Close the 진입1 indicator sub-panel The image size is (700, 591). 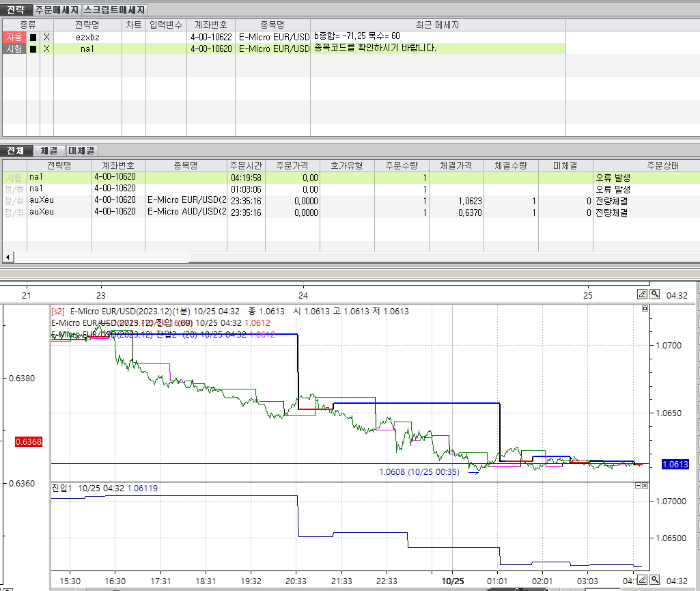point(645,485)
